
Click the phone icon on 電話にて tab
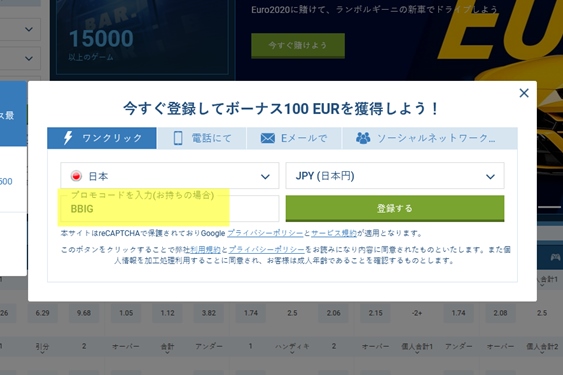[178, 138]
